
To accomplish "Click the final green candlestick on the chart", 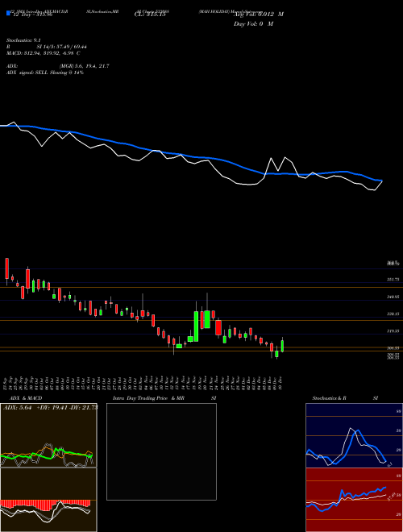I will 282,346.
